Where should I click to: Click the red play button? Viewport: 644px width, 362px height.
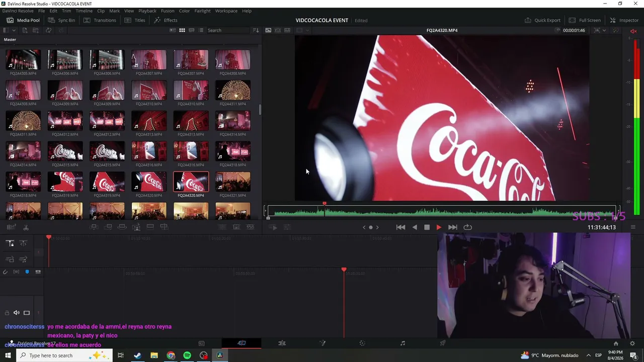439,227
